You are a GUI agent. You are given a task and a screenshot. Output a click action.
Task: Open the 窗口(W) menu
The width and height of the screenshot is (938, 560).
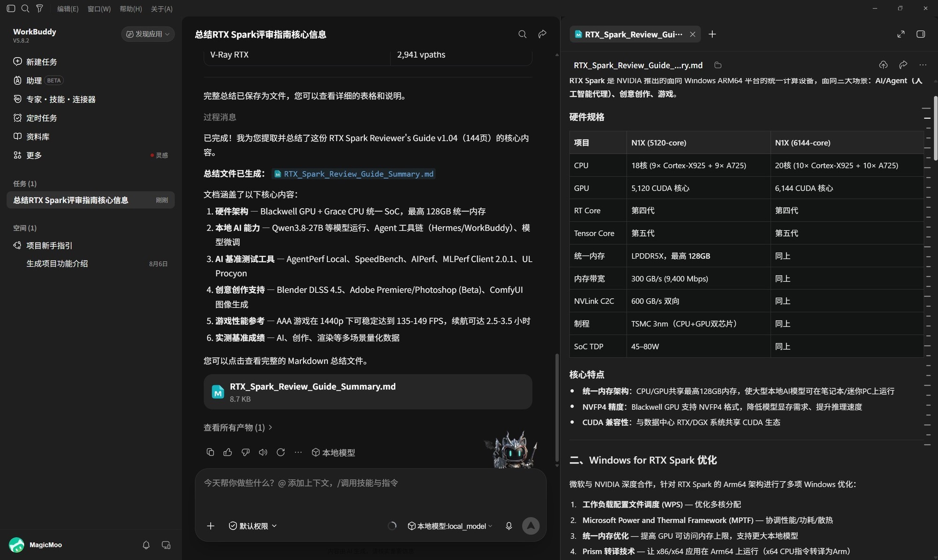[x=99, y=9]
